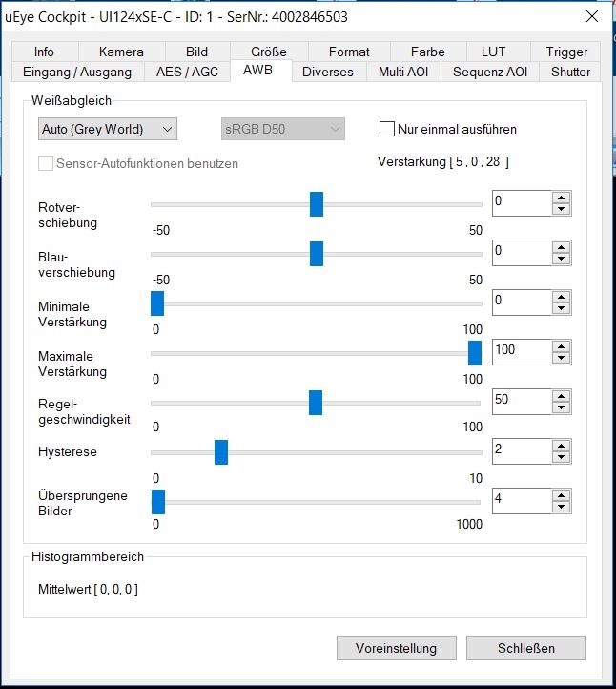This screenshot has width=616, height=689.
Task: Go to the Multi AOI tab
Action: (x=402, y=72)
